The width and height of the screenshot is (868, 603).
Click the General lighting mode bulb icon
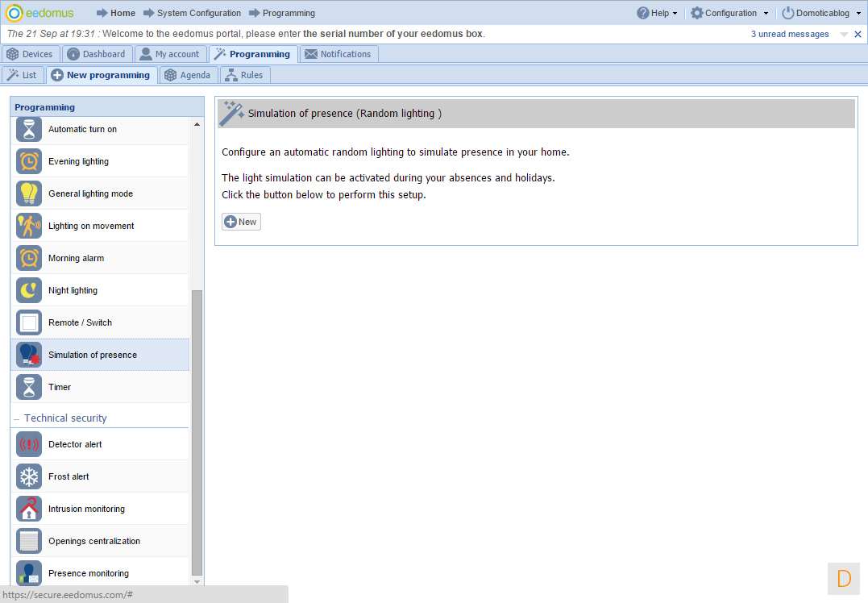coord(29,193)
